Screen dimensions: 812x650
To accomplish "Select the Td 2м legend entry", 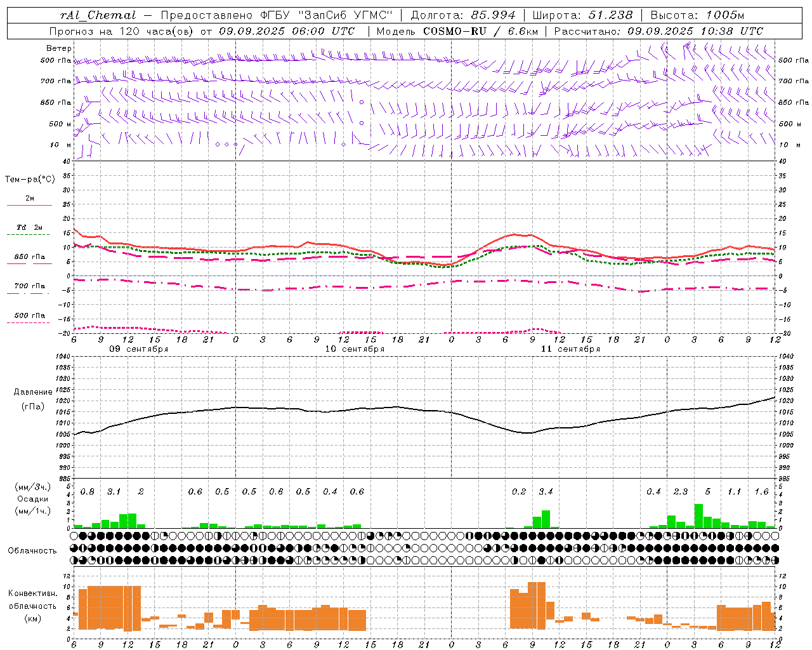I will (x=30, y=227).
